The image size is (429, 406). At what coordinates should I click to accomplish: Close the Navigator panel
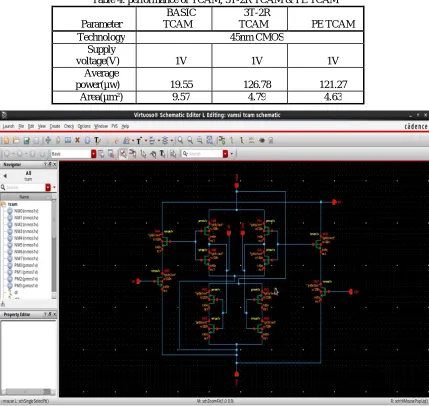[55, 164]
